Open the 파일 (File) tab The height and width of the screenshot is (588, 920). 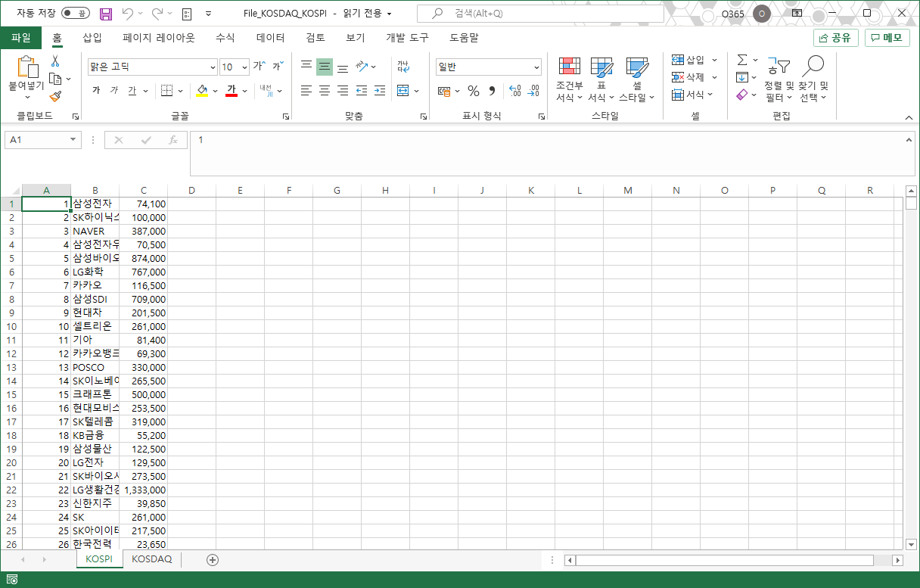coord(21,37)
